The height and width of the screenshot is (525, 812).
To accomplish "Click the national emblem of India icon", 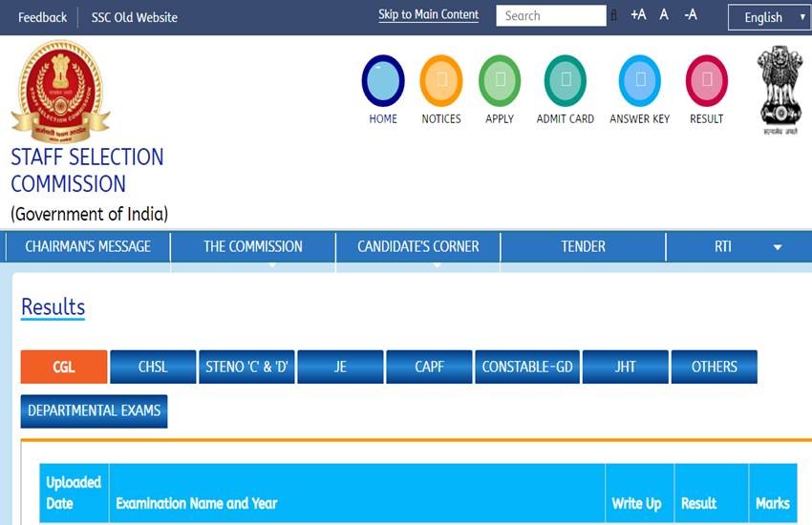I will point(780,86).
